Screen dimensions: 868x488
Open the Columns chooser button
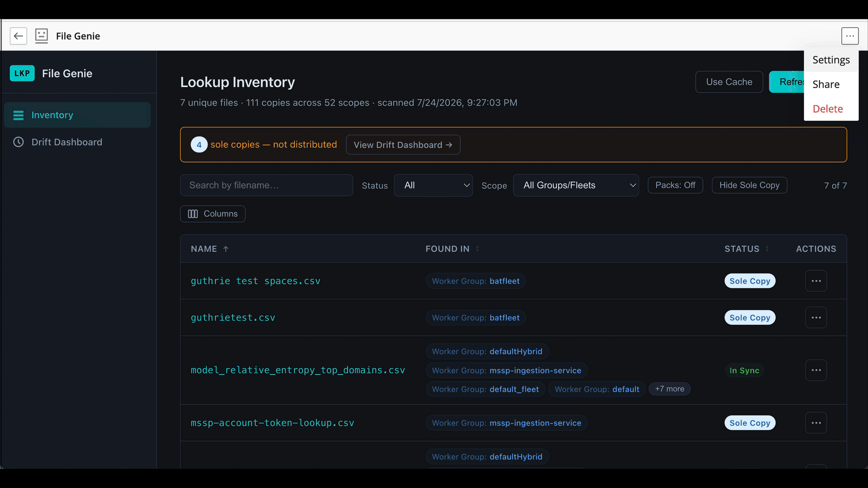point(213,214)
